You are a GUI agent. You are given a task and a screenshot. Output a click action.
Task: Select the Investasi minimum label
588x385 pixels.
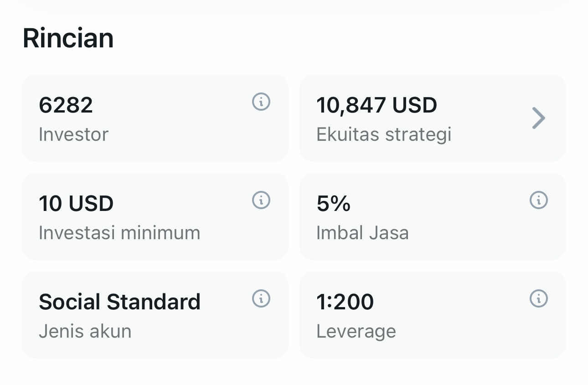point(119,233)
